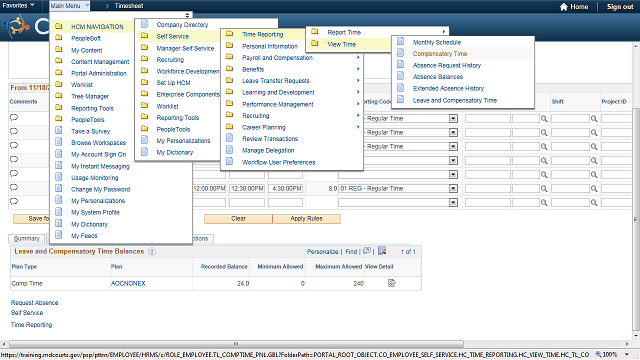Click the Self Service link at bottom
The image size is (640, 360).
pos(27,313)
